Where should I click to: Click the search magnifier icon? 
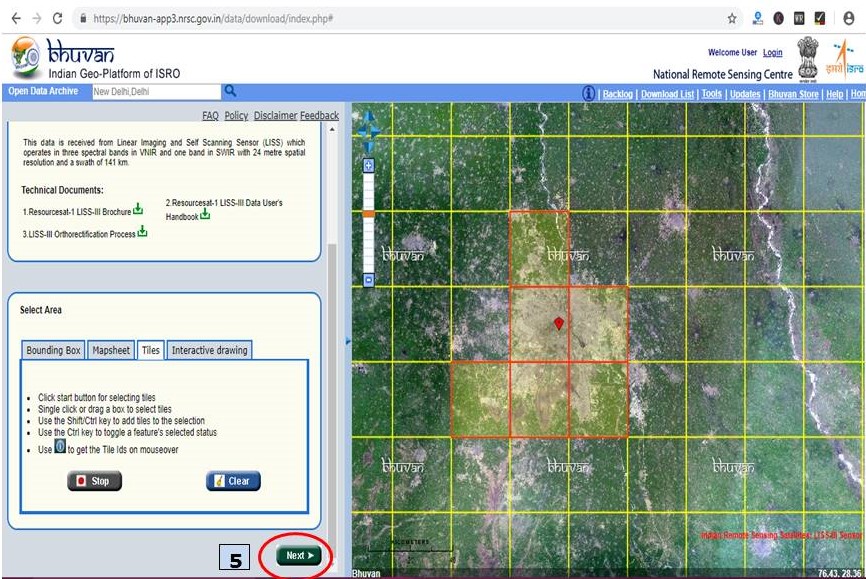tap(230, 91)
